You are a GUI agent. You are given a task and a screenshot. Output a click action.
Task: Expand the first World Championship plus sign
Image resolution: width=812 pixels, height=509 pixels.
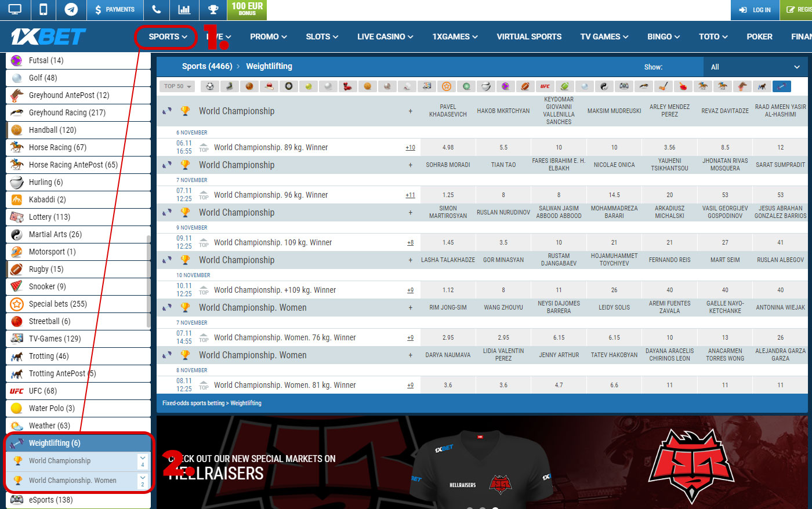pos(411,111)
